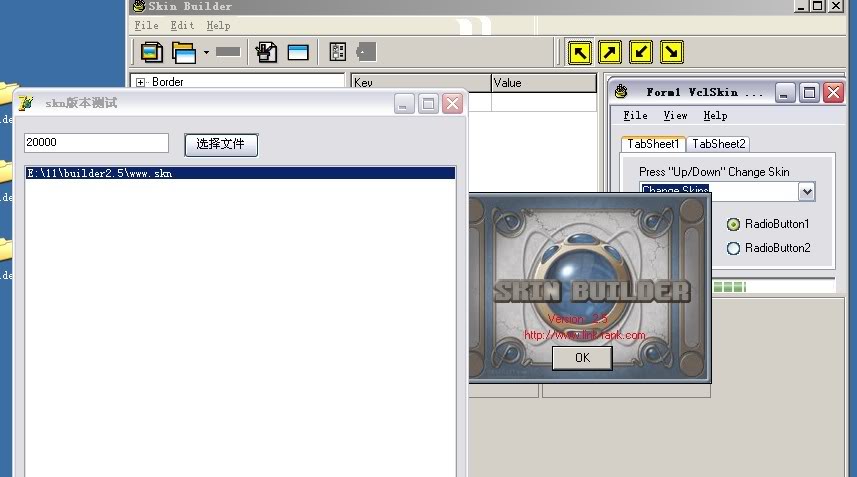The width and height of the screenshot is (857, 477).
Task: Click the down-left yellow arrow button
Action: coord(641,52)
